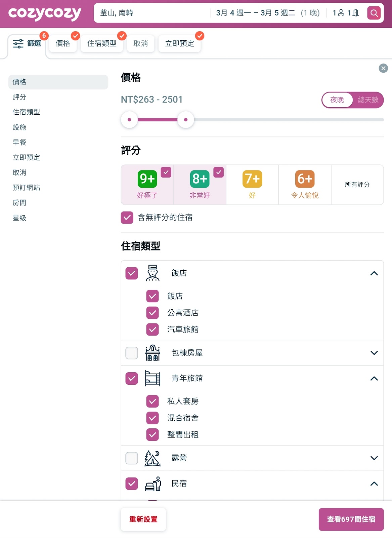Uncheck the 飯店 sub-option checkbox

[x=153, y=296]
